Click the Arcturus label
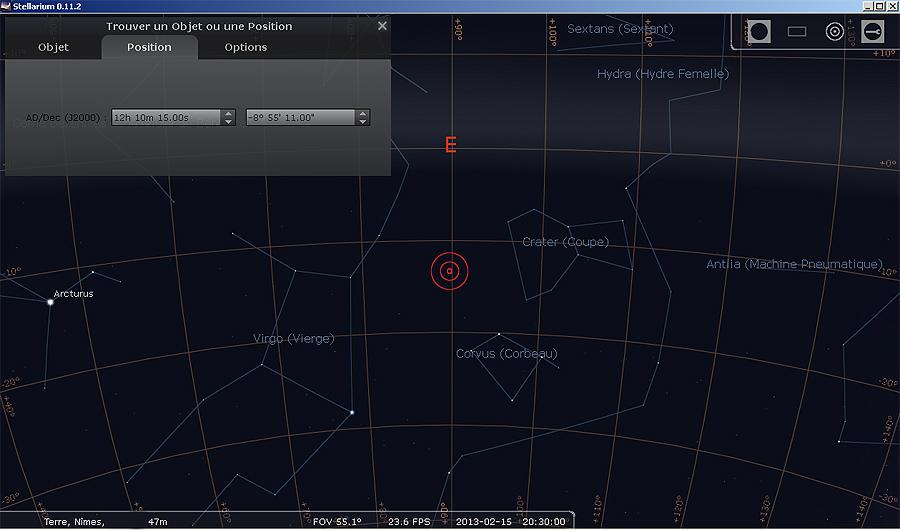This screenshot has height=530, width=900. [73, 293]
